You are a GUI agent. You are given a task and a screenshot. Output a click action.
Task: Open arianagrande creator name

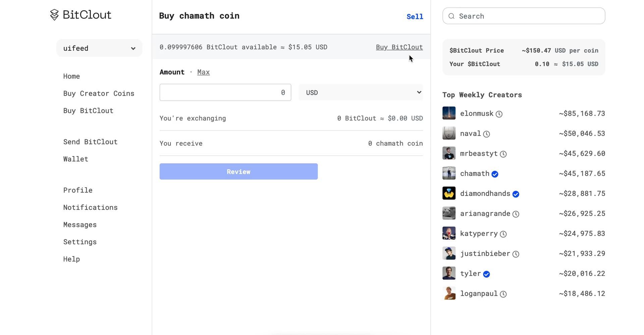[485, 213]
